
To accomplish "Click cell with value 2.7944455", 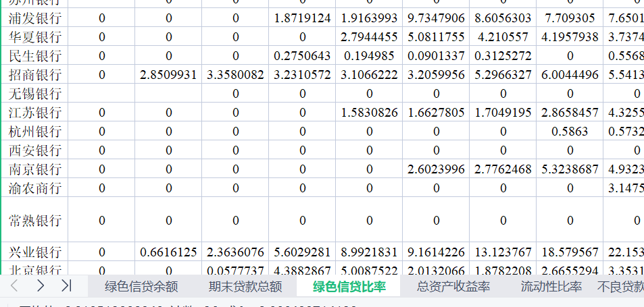I will [369, 37].
